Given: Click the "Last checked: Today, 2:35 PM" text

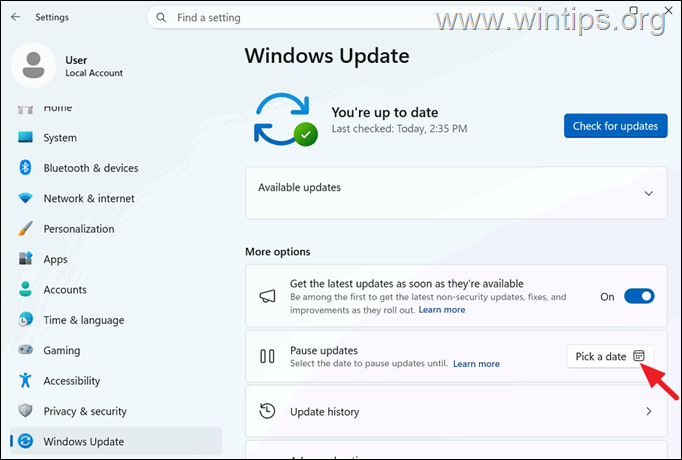Looking at the screenshot, I should tap(399, 129).
